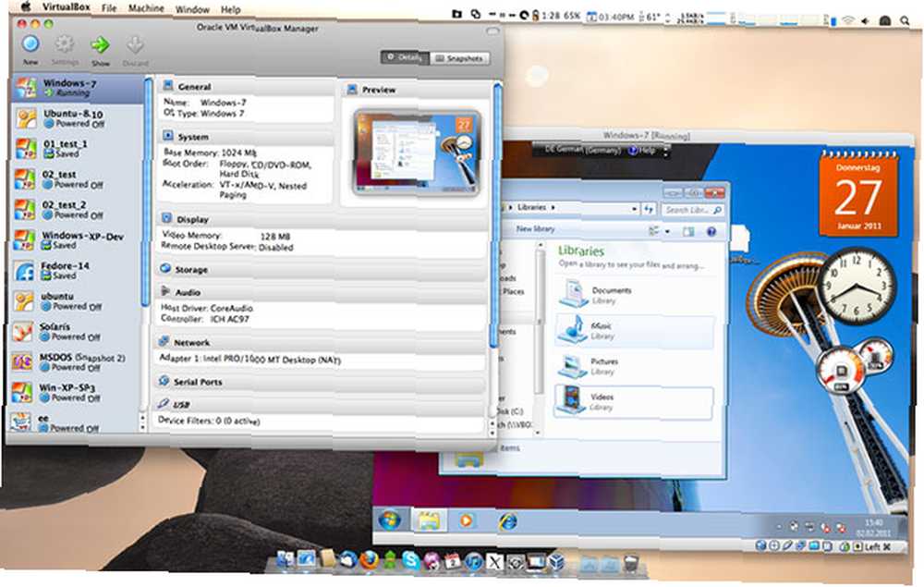
Task: Open the VirtualBox menu in menu bar
Action: (x=66, y=7)
